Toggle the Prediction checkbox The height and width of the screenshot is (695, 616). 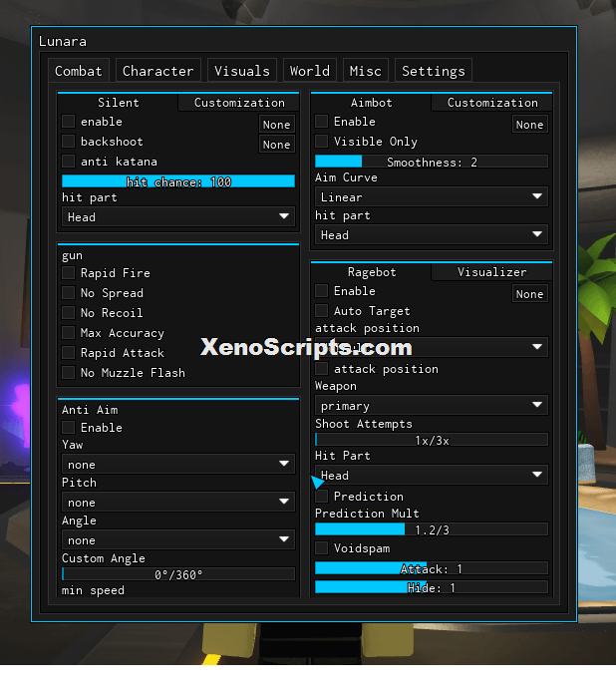(x=321, y=496)
